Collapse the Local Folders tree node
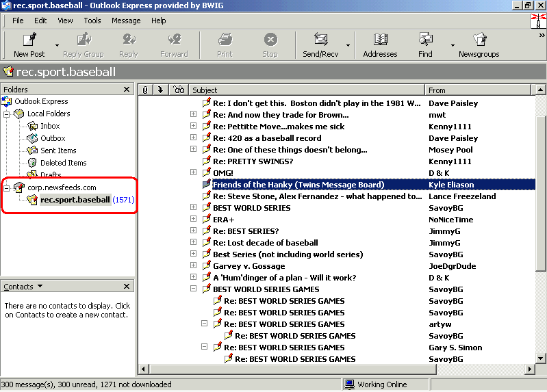The height and width of the screenshot is (392, 547). tap(6, 114)
